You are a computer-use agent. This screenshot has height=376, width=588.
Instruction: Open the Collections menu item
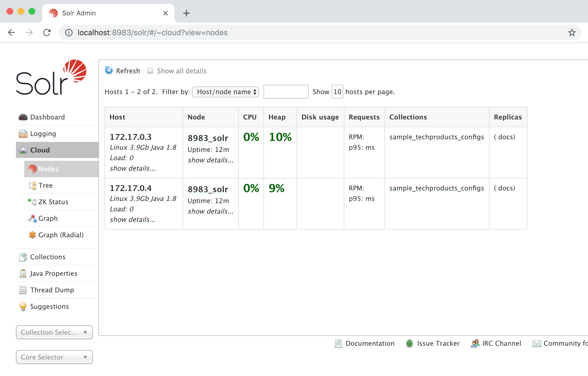click(48, 257)
